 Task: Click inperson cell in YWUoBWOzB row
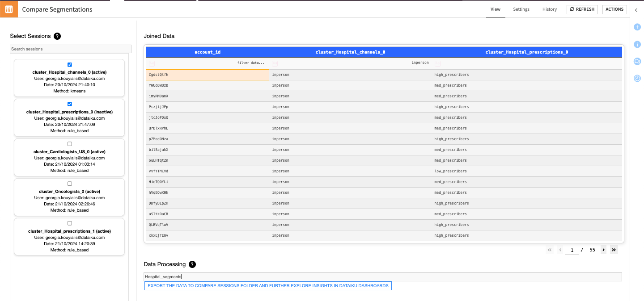pyautogui.click(x=350, y=86)
